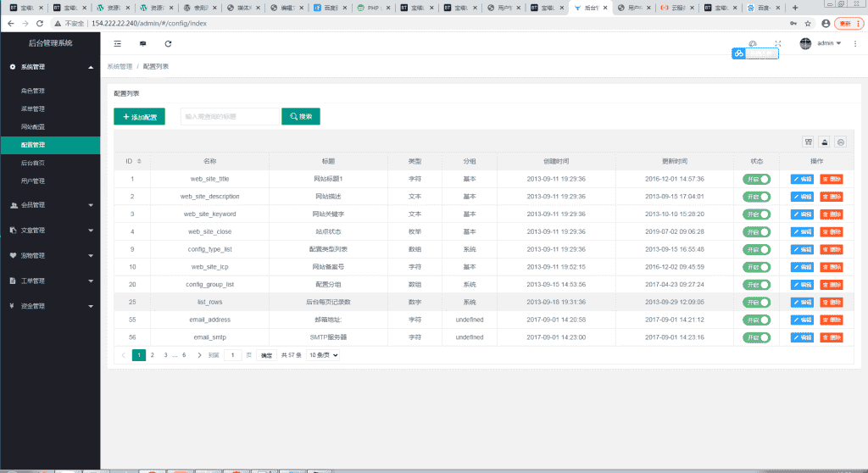Open the 10条/页 page size dropdown

click(x=323, y=355)
